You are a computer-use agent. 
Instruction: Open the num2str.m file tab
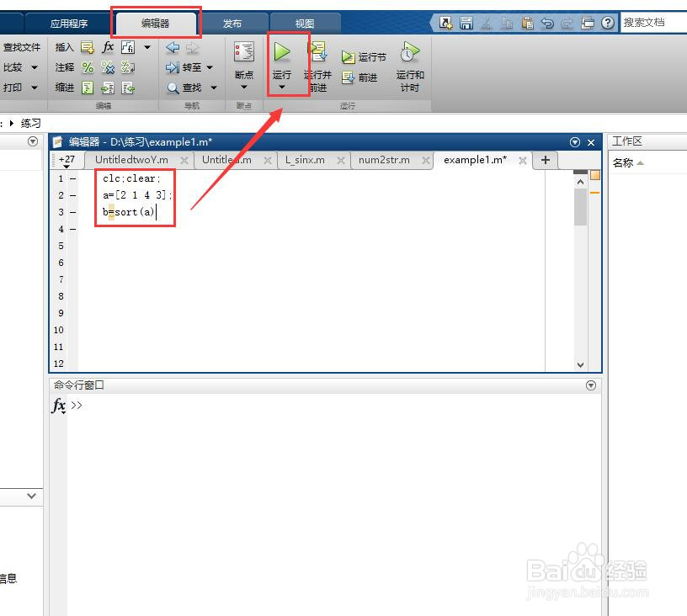point(384,160)
